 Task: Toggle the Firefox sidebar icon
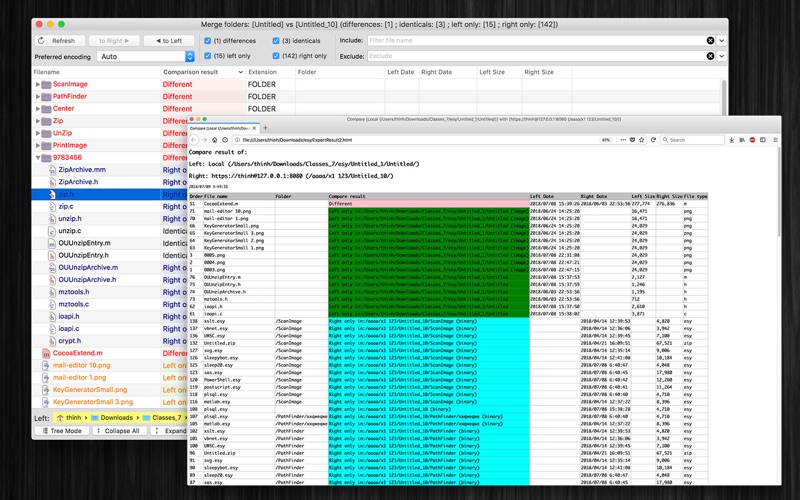click(x=763, y=140)
